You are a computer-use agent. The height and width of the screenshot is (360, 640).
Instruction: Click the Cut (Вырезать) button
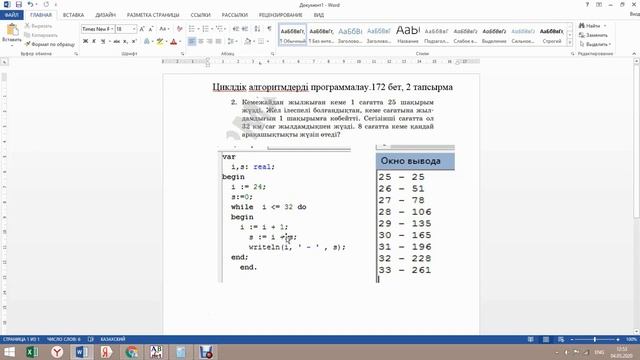(x=39, y=26)
